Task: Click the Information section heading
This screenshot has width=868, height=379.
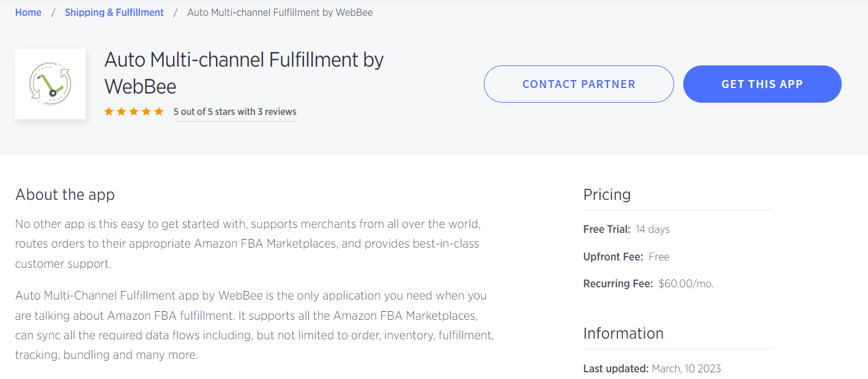Action: [623, 333]
